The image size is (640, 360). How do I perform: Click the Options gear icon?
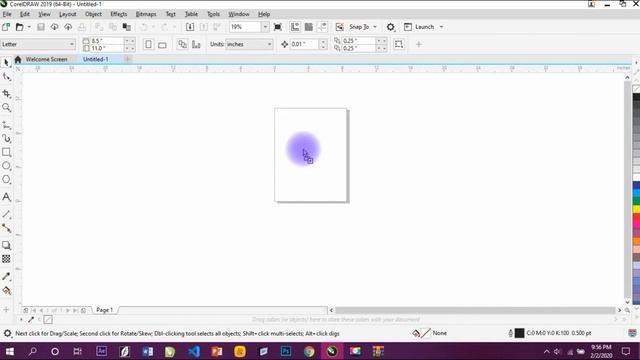[391, 27]
